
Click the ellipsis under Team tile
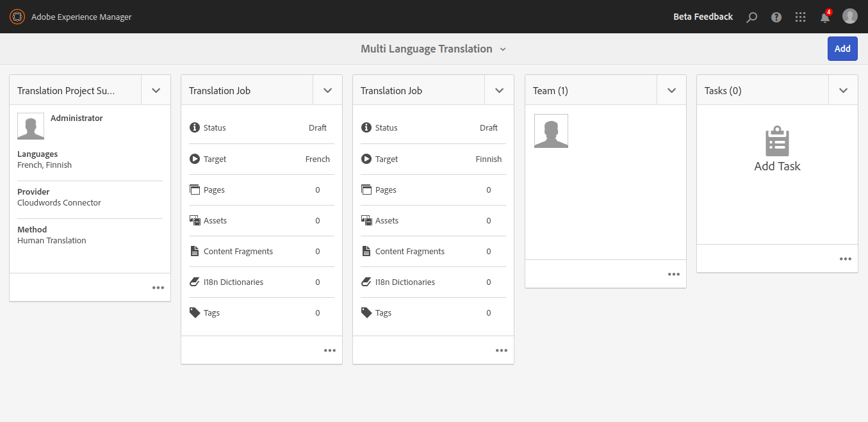pyautogui.click(x=674, y=274)
